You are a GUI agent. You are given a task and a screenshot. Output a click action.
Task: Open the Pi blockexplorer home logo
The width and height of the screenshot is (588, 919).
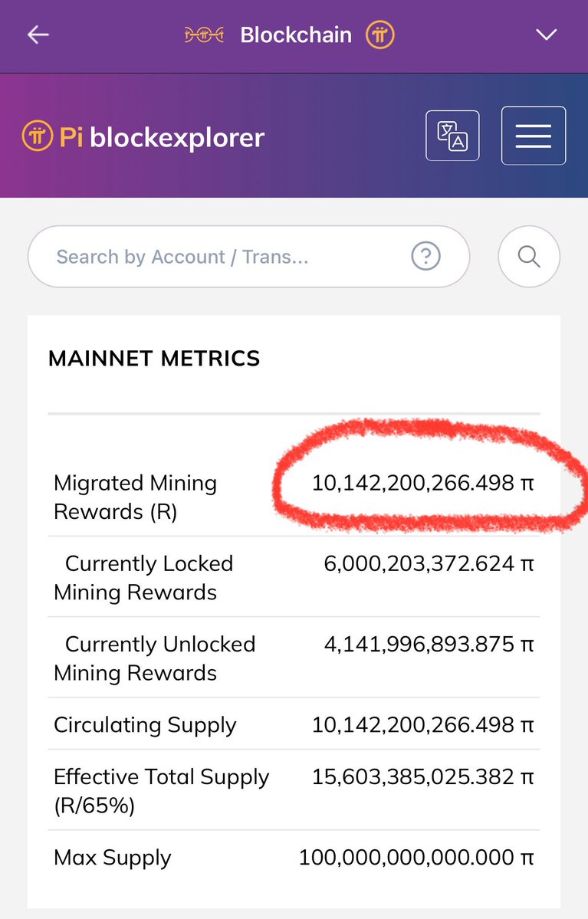143,137
